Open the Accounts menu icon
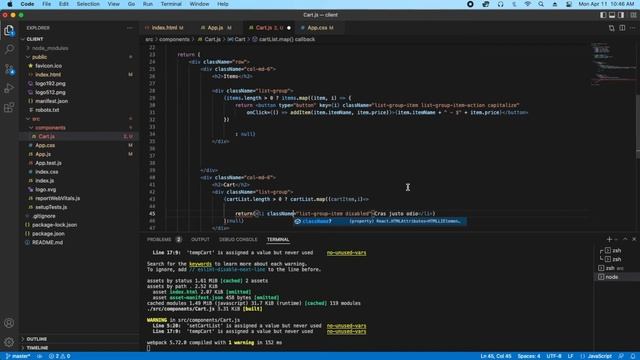The width and height of the screenshot is (640, 360). (9, 323)
